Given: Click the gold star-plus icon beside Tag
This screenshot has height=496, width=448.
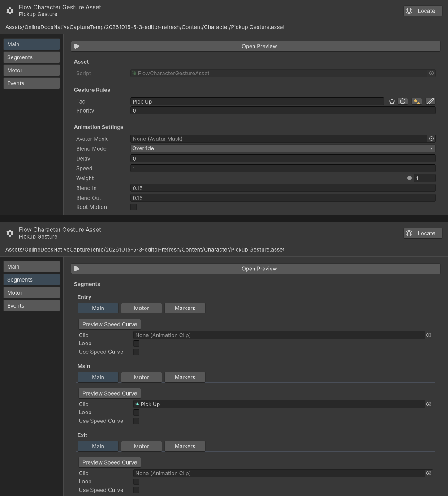Looking at the screenshot, I should [x=417, y=101].
